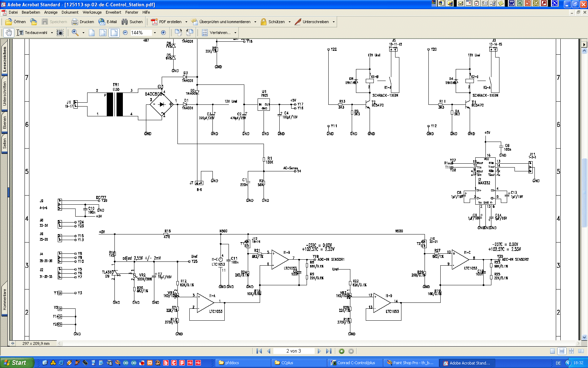Screen dimensions: 588x368
Task: Click Überprüfen und kommentieren button
Action: click(x=221, y=22)
